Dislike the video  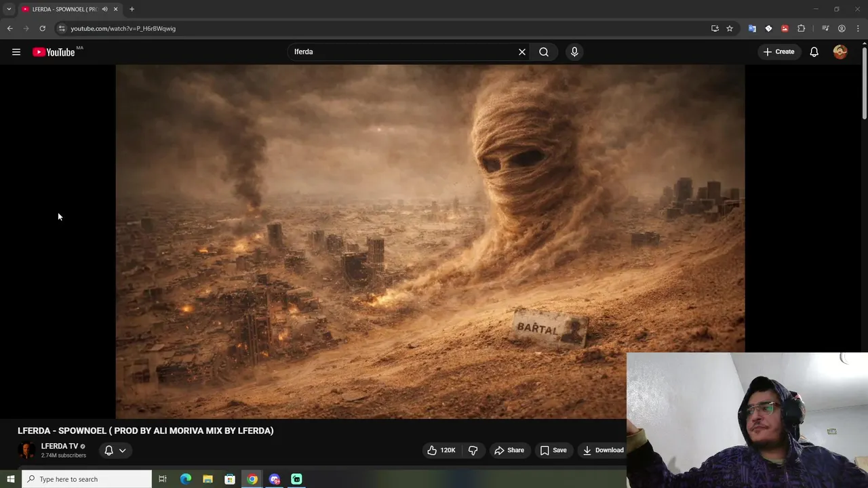click(x=473, y=450)
